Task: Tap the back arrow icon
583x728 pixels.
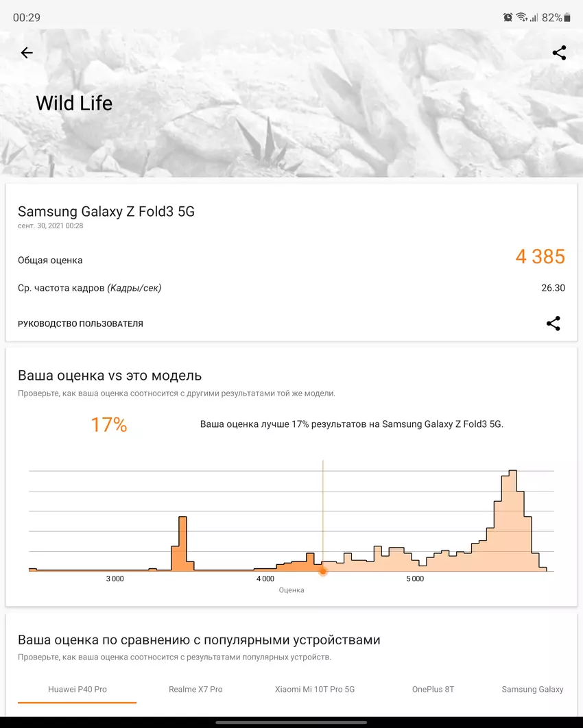Action: (x=27, y=53)
